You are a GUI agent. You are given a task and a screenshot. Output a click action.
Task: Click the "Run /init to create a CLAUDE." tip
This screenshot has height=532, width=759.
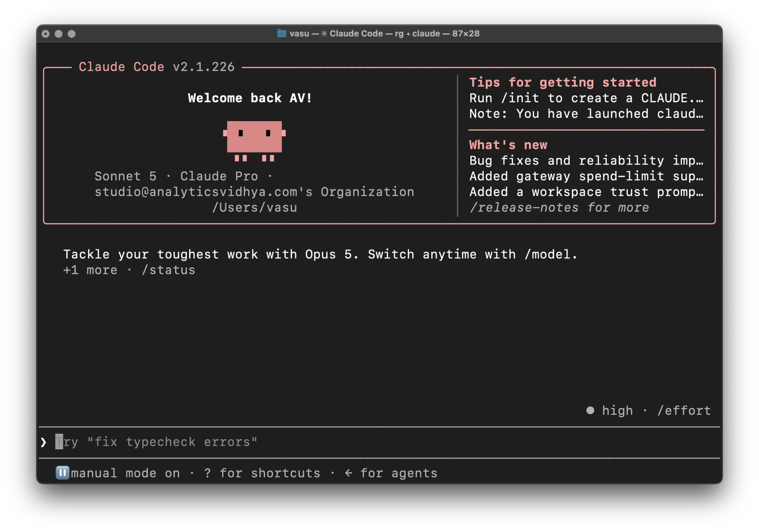(586, 98)
